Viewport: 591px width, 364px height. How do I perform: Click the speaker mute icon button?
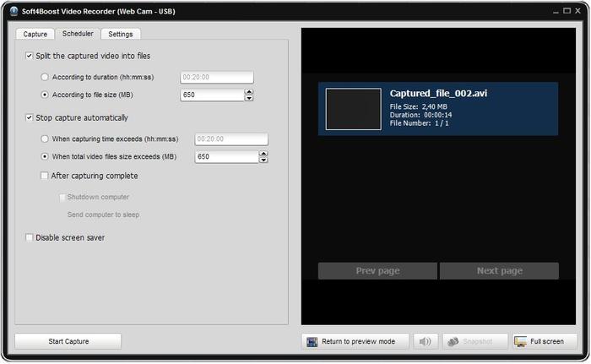click(426, 341)
